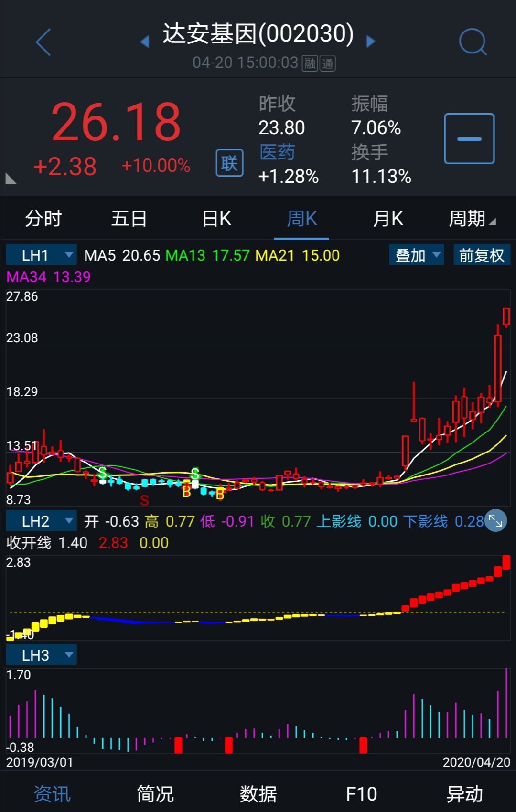
Task: Expand the quote details corner triangle
Action: coord(11,179)
